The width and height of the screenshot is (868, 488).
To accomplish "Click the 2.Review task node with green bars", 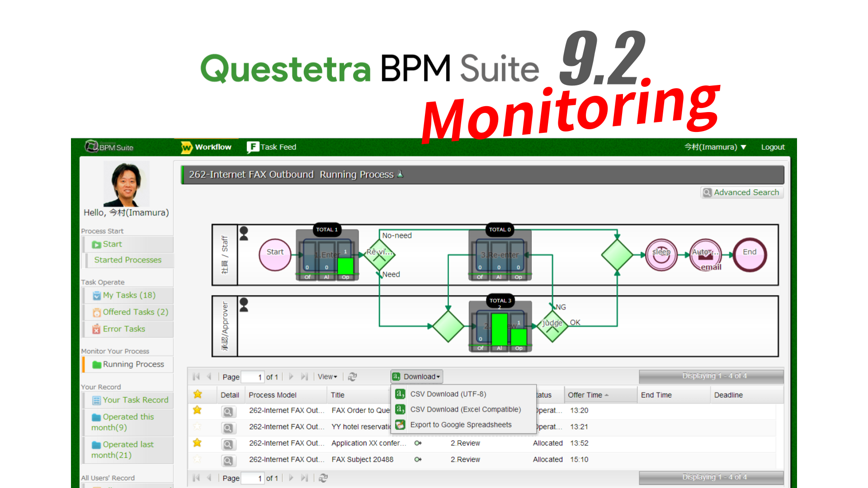I will coord(500,326).
